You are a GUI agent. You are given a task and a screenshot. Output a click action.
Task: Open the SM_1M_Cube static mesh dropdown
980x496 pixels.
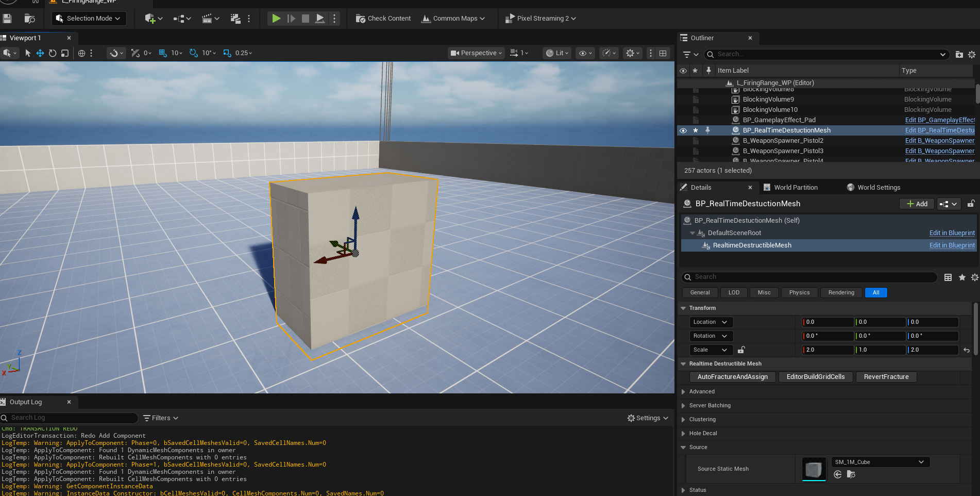[x=880, y=462]
